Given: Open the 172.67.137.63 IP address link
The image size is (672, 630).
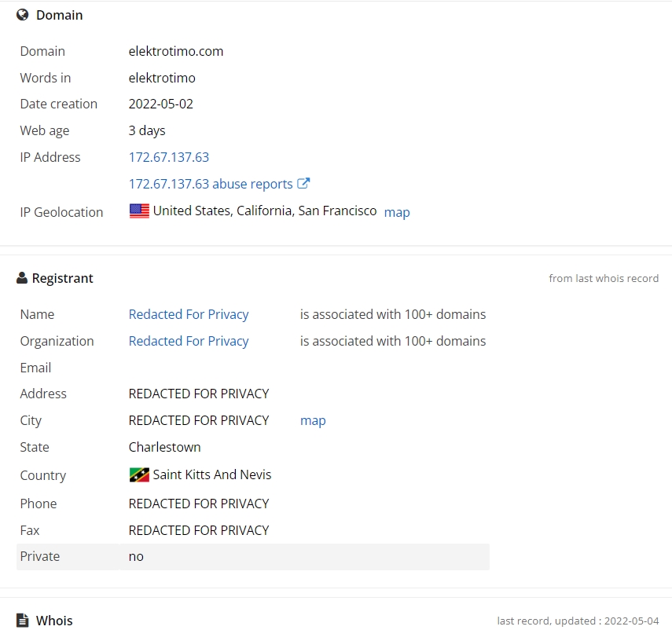Looking at the screenshot, I should tap(169, 157).
